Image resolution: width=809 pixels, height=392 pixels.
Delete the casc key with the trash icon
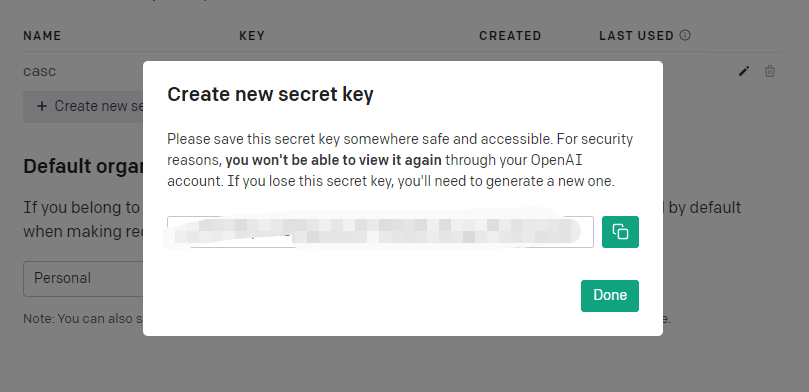point(770,71)
